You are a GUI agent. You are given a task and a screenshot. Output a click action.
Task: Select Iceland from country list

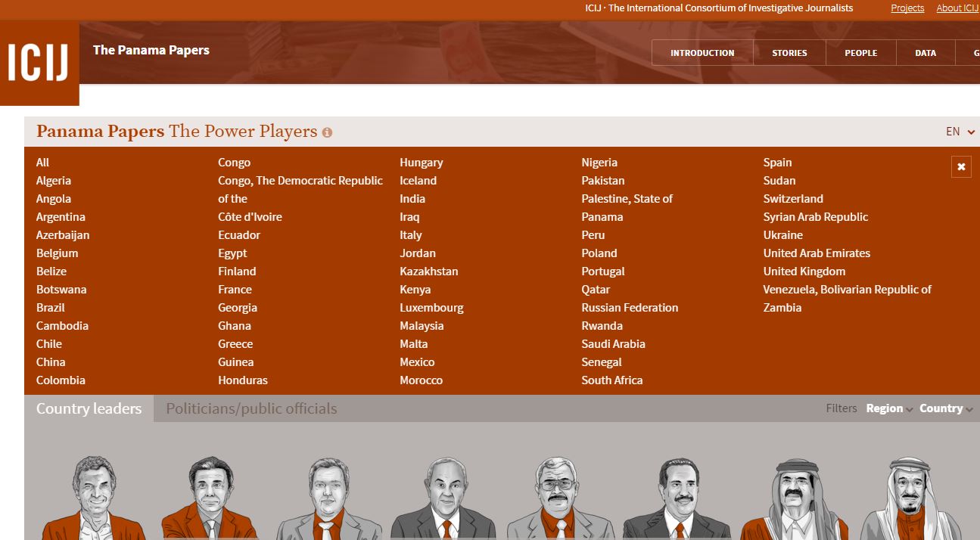[418, 181]
